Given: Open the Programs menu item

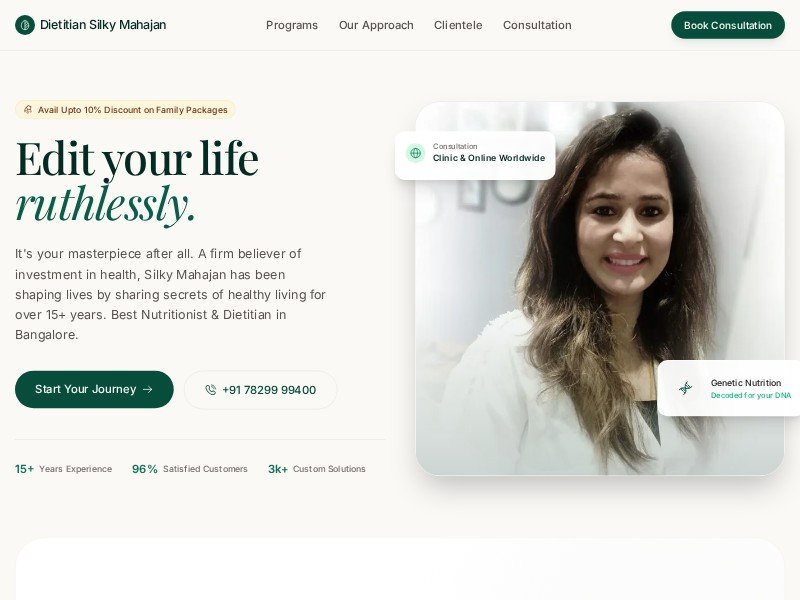Looking at the screenshot, I should coord(292,25).
